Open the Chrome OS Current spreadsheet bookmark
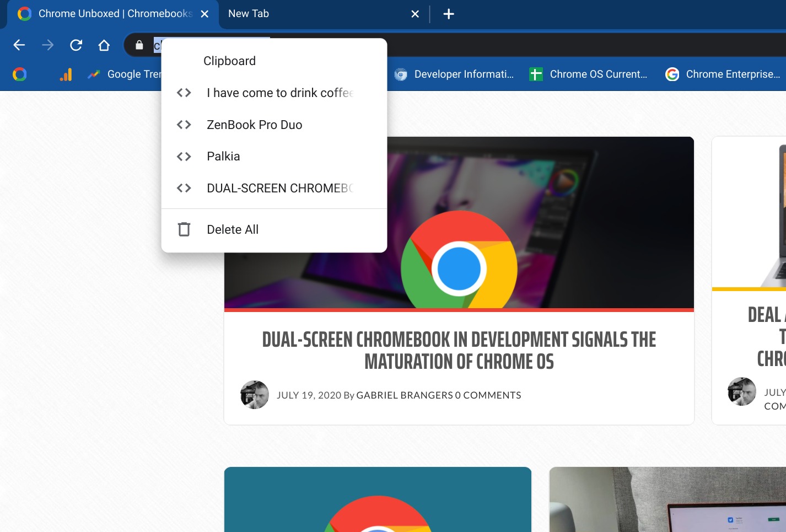Viewport: 786px width, 532px height. point(588,74)
